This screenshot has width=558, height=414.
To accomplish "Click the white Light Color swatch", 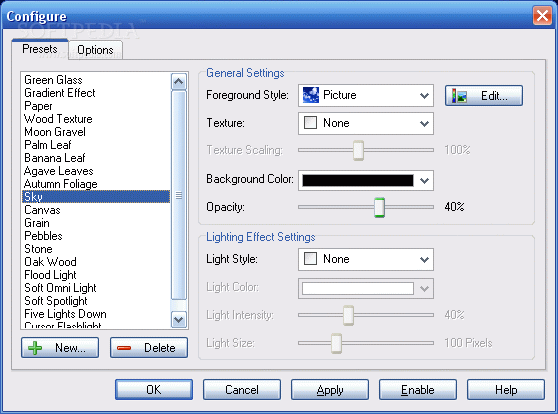I will (x=358, y=288).
